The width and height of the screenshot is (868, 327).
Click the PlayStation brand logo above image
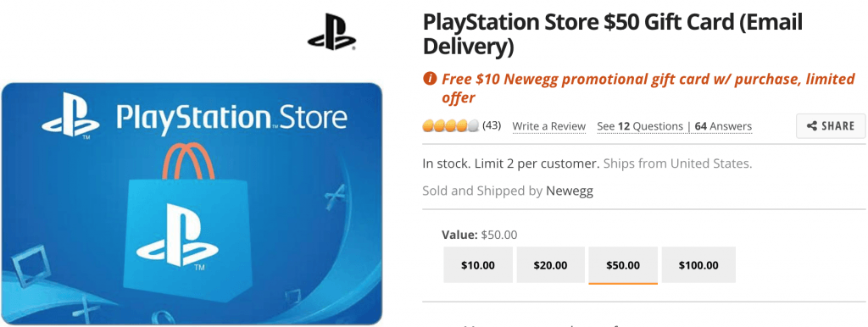[x=332, y=32]
